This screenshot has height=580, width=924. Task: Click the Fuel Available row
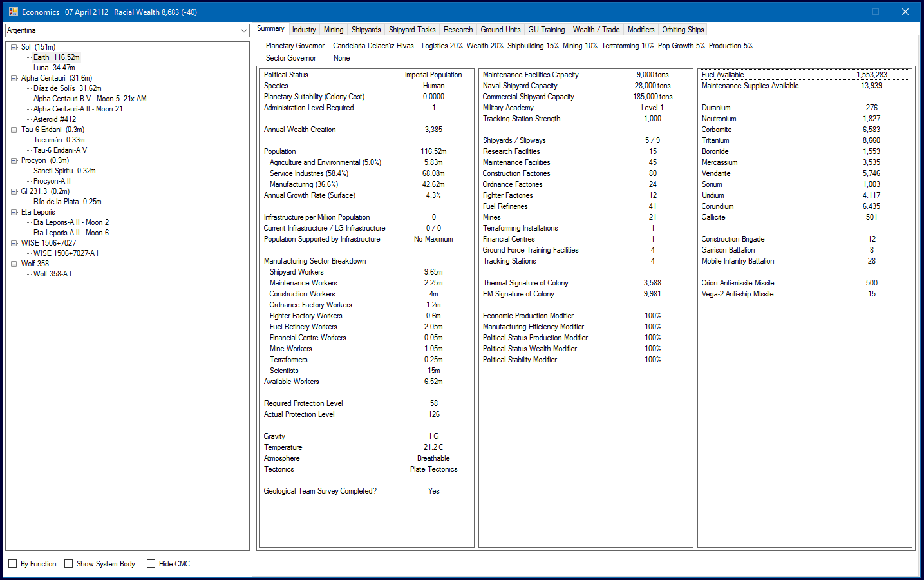[806, 75]
